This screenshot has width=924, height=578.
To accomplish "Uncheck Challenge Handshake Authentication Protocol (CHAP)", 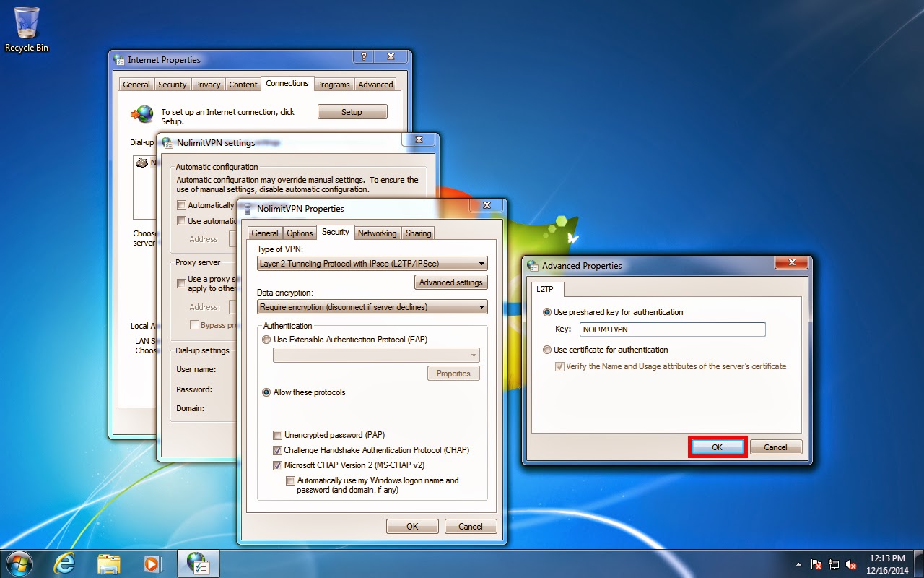I will coord(277,450).
